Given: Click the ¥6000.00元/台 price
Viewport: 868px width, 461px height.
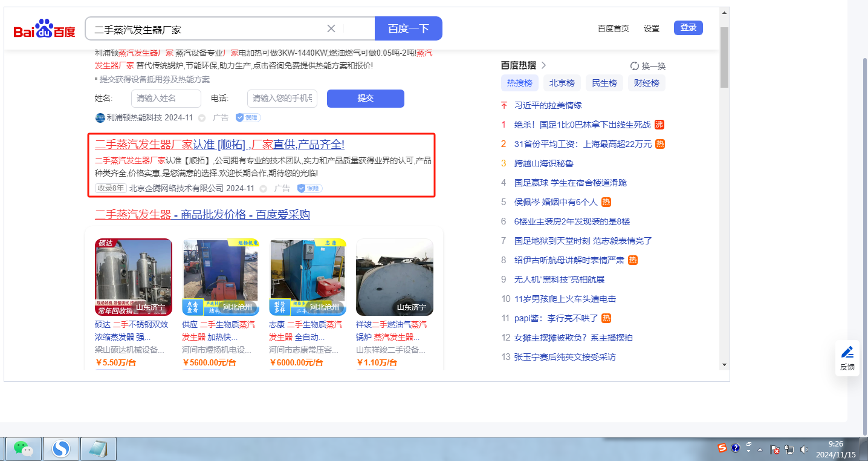Looking at the screenshot, I should click(x=296, y=363).
